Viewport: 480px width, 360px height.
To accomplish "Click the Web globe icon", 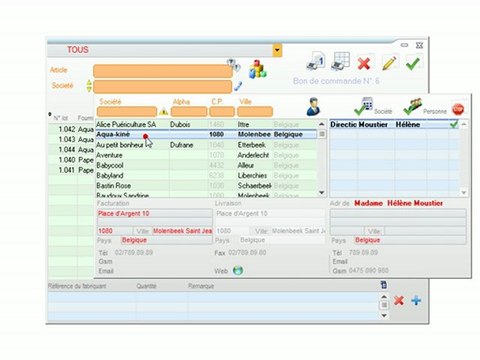I will [x=238, y=270].
